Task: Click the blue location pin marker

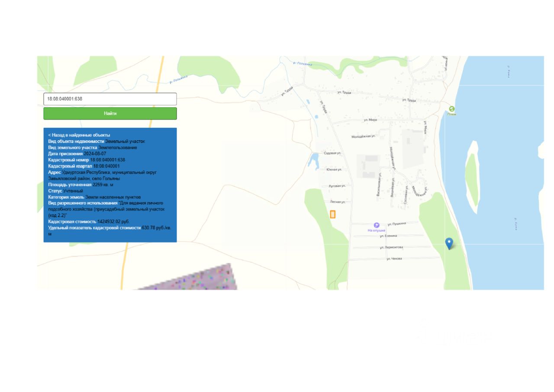Action: [x=449, y=244]
